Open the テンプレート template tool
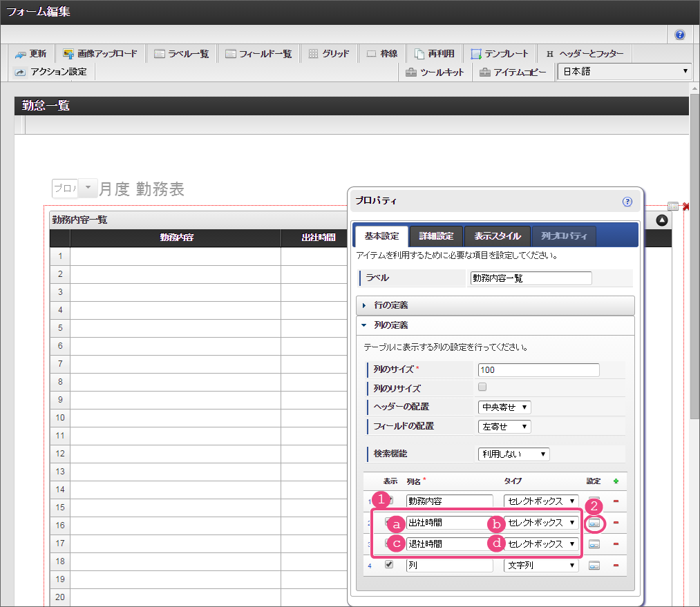 tap(499, 54)
